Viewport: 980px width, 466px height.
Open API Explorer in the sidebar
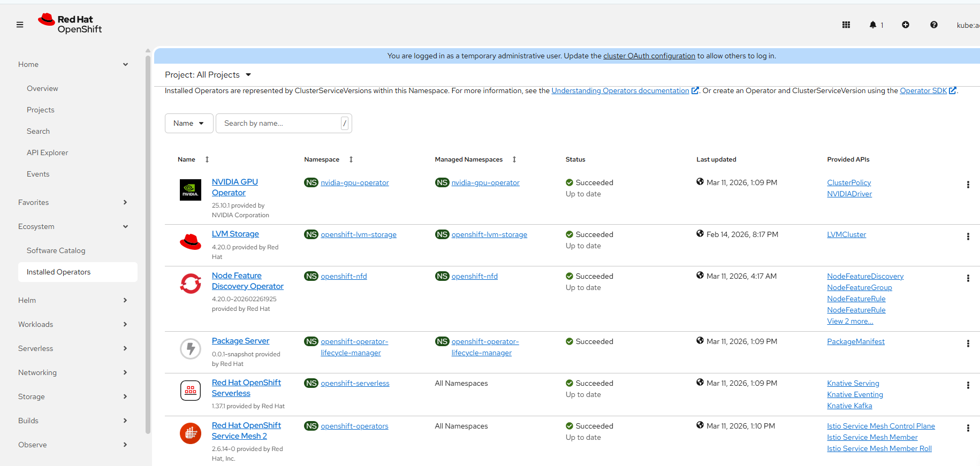tap(47, 152)
